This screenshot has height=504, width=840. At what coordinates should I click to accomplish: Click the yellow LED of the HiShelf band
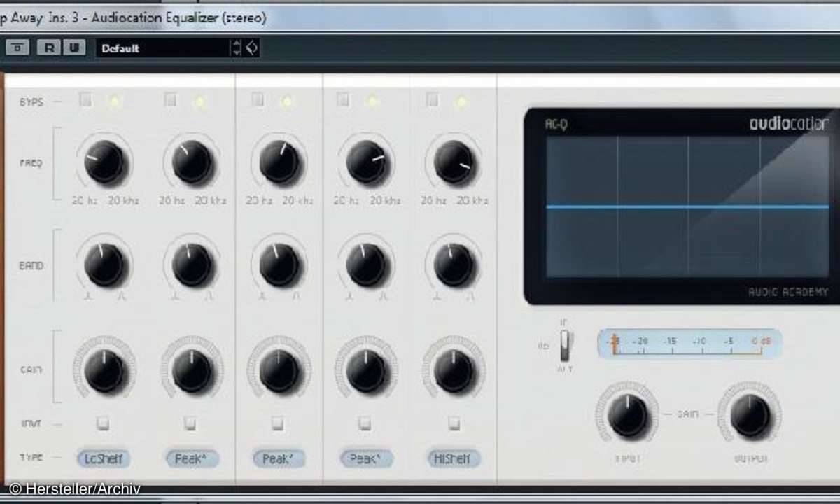coord(461,102)
